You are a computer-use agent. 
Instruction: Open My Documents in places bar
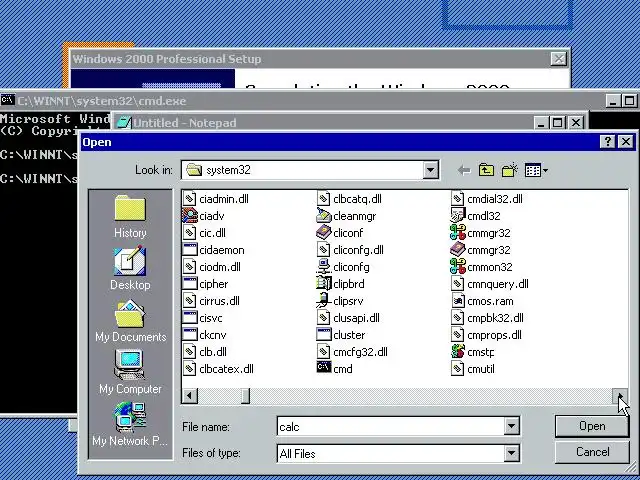click(131, 321)
